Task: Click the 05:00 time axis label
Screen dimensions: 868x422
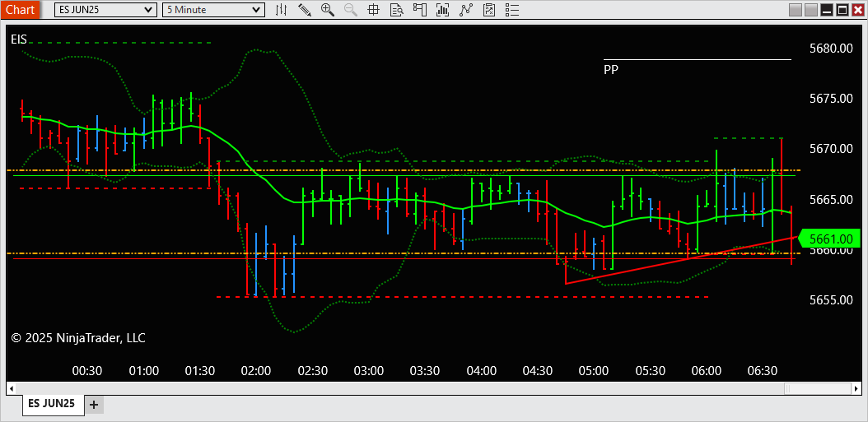Action: click(594, 370)
